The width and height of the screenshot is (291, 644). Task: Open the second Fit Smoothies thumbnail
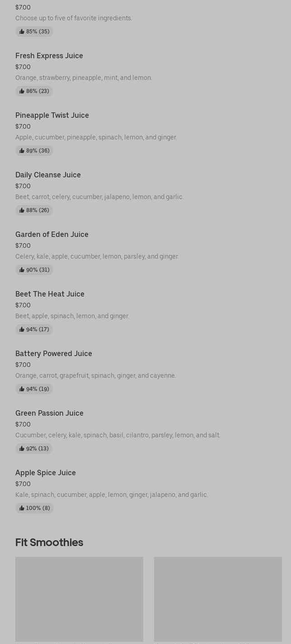(x=218, y=599)
